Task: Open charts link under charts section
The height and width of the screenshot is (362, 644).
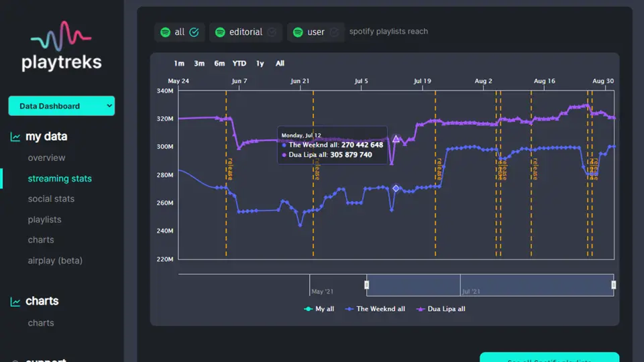Action: click(41, 323)
